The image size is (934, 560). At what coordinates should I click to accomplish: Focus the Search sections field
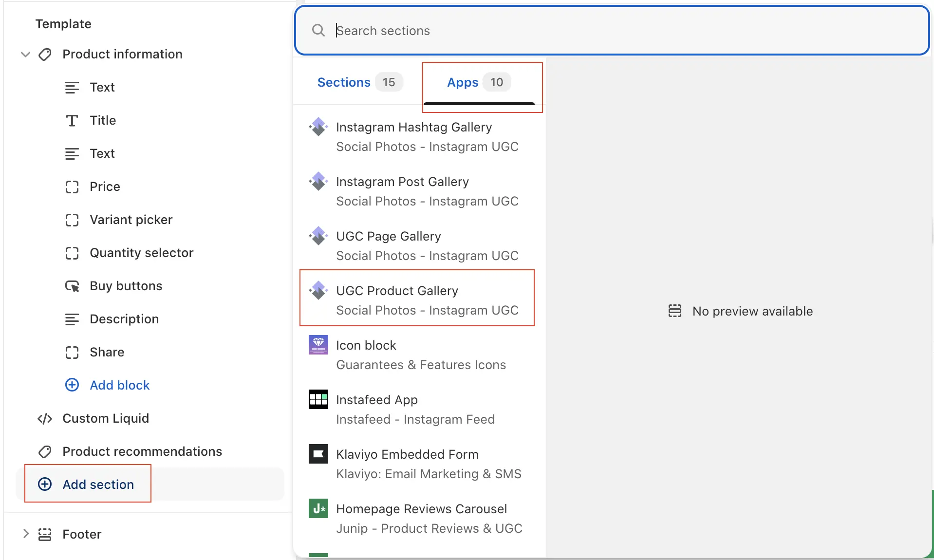(612, 31)
